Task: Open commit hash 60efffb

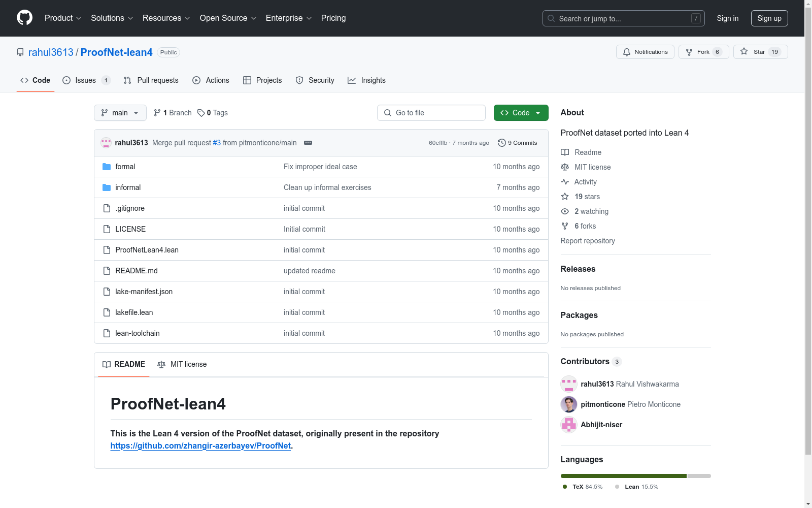Action: 438,143
